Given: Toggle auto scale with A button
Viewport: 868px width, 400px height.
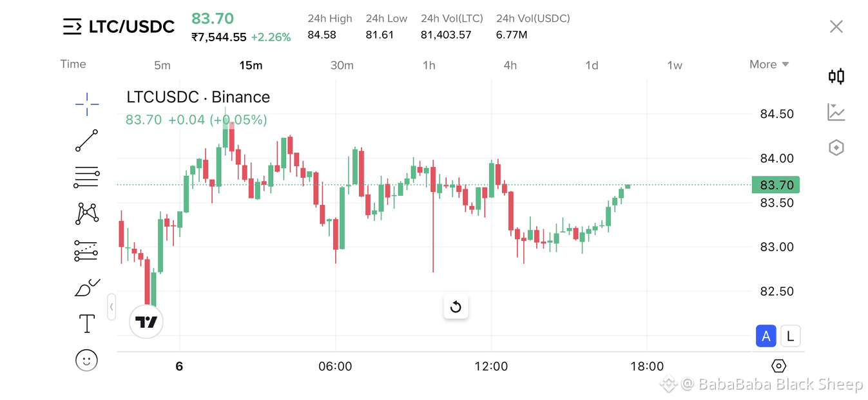Looking at the screenshot, I should 766,336.
